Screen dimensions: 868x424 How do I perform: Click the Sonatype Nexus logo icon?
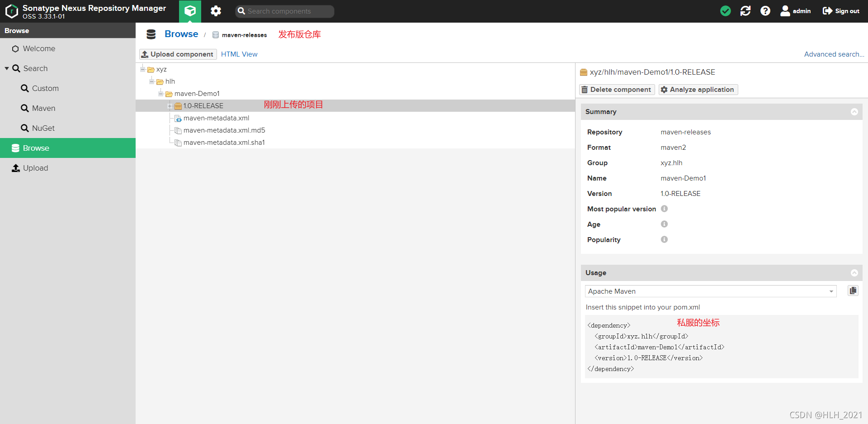pyautogui.click(x=11, y=11)
